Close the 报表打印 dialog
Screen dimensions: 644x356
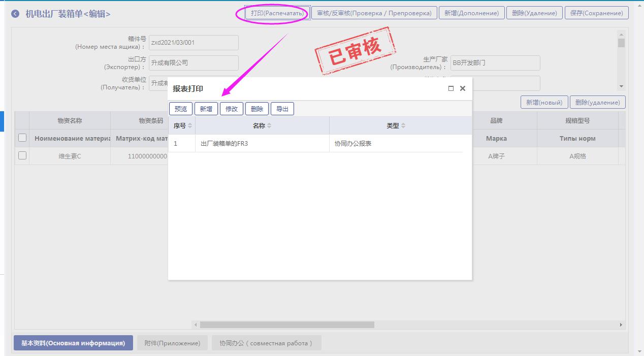point(463,88)
